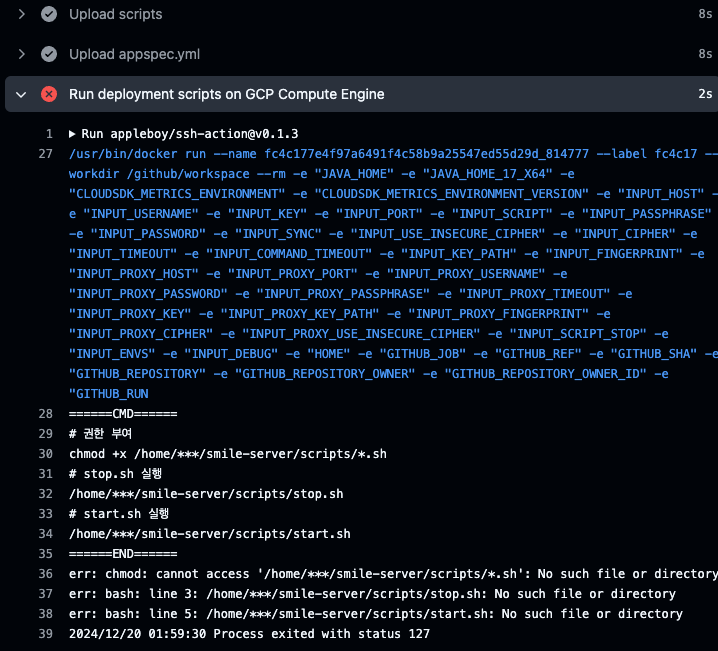The image size is (718, 651).
Task: Select log line number 38
Action: pyautogui.click(x=46, y=614)
